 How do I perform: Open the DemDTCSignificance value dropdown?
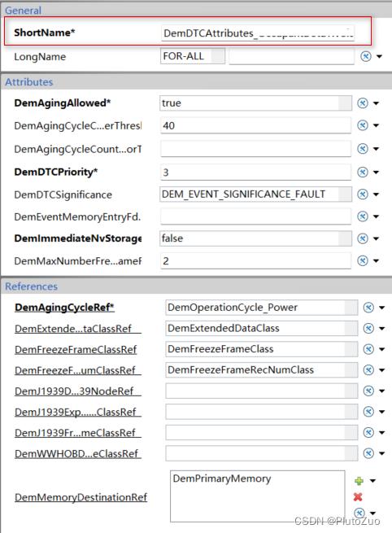pos(256,194)
